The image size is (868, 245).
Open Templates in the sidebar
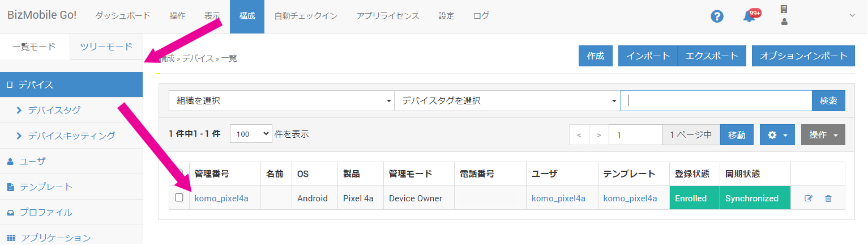click(46, 187)
